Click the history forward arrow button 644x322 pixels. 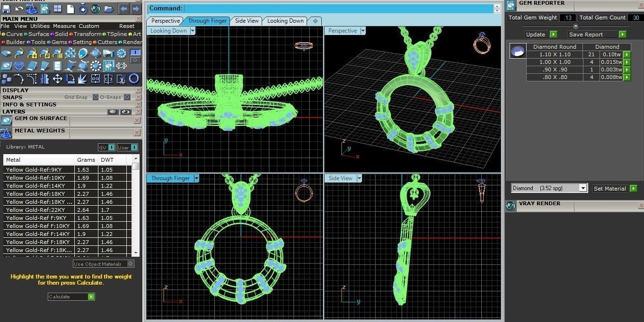click(135, 9)
